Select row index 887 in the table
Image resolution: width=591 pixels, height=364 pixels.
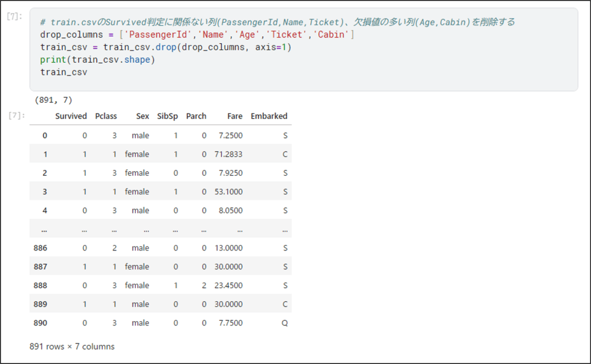coord(40,267)
